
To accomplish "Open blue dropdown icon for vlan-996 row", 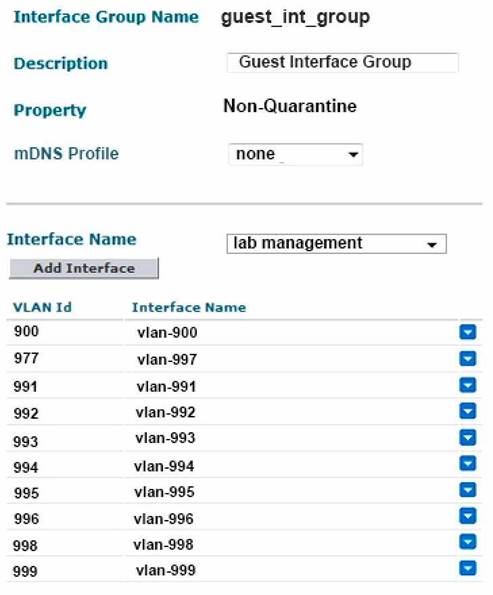I will pyautogui.click(x=468, y=516).
